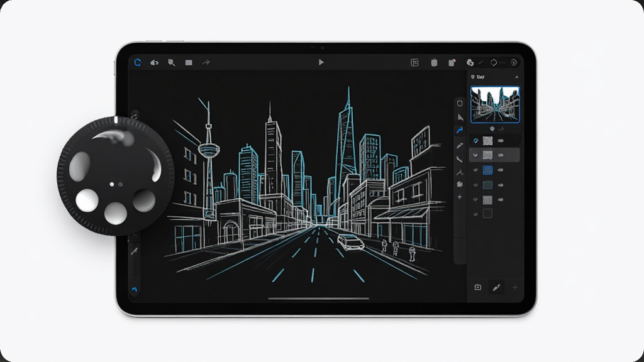Add a layer with the dim plus button
The height and width of the screenshot is (362, 644).
[x=515, y=287]
